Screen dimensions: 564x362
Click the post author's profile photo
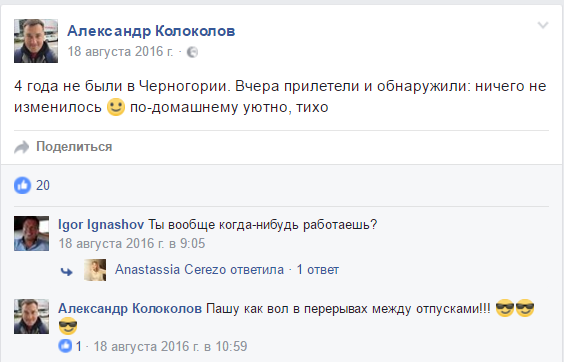pyautogui.click(x=36, y=41)
